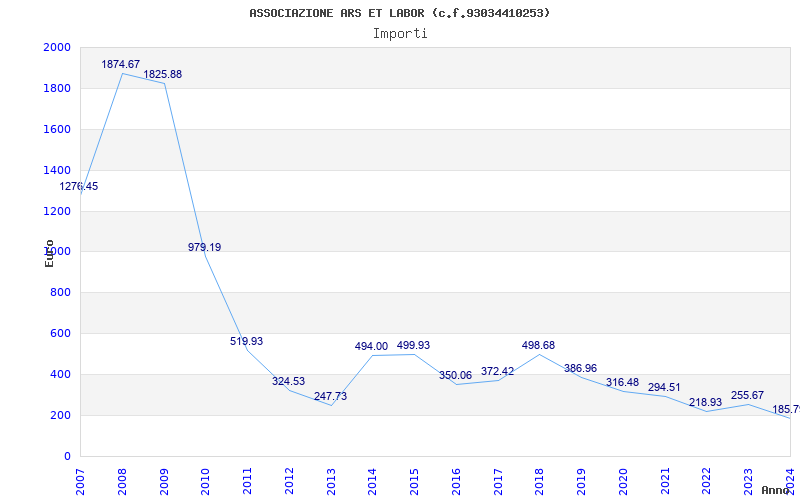
Task: Select the 218.93 data label
Action: [x=706, y=403]
